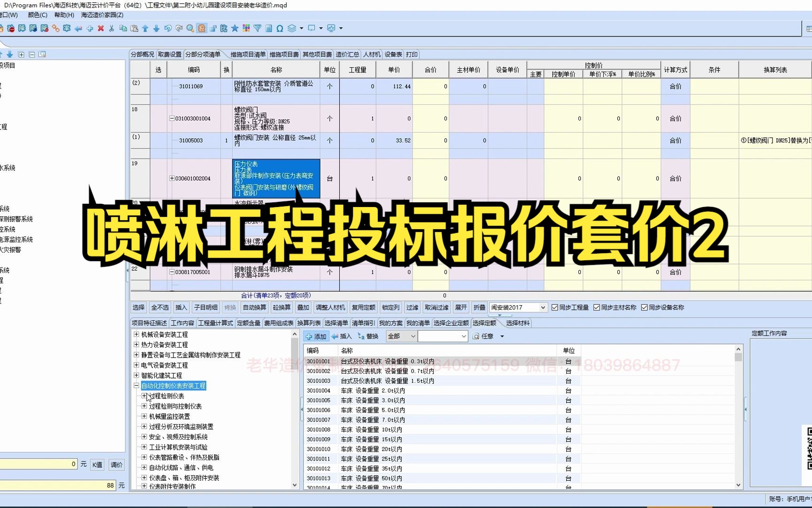The height and width of the screenshot is (508, 812).
Task: Click the K值 button near the bottom left
Action: (96, 464)
